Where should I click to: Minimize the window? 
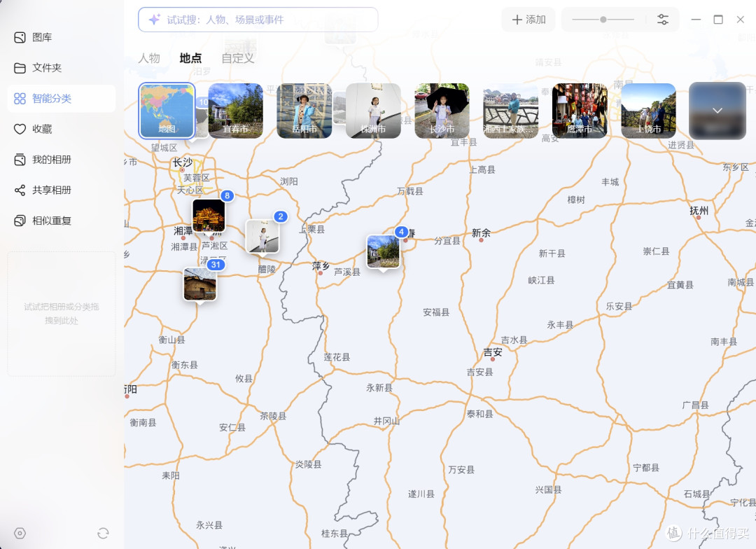click(696, 20)
